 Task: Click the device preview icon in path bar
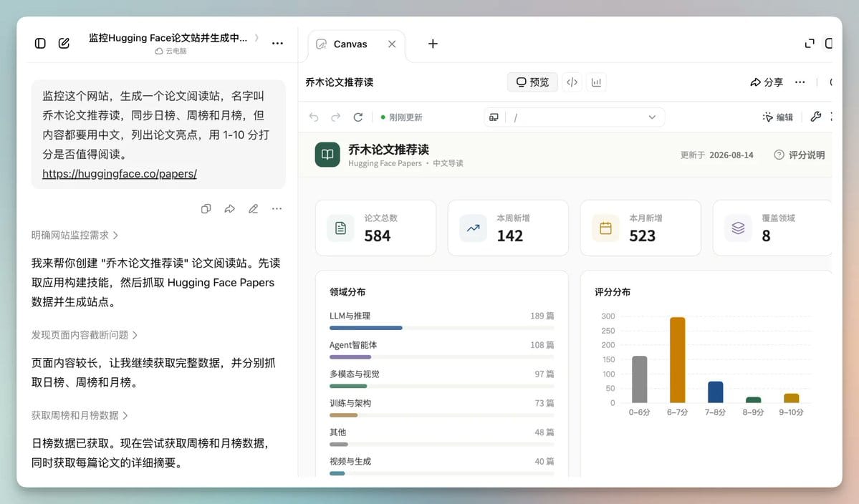tap(494, 117)
